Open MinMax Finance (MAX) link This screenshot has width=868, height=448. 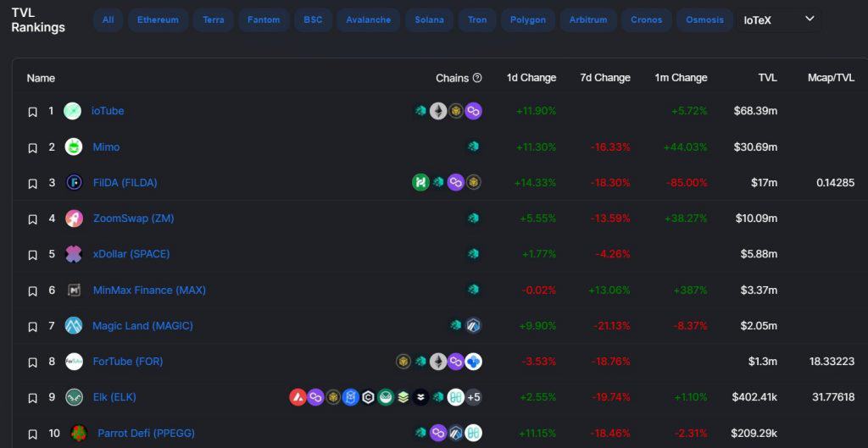(x=149, y=290)
